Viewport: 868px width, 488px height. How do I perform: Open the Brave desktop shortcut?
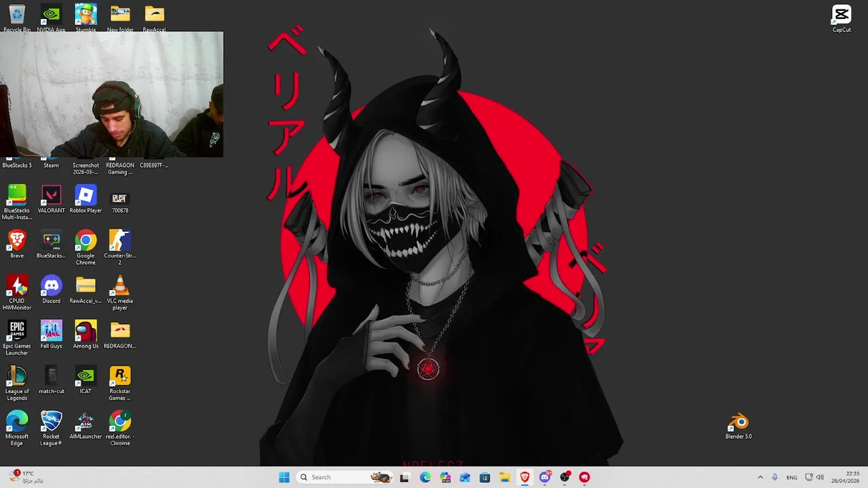17,244
